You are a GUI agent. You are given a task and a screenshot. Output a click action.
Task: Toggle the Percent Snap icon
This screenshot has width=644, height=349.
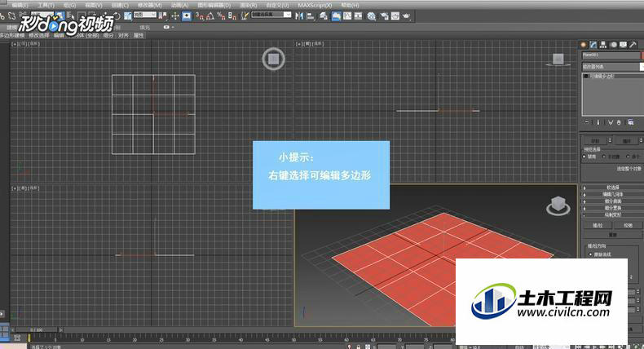(x=221, y=16)
